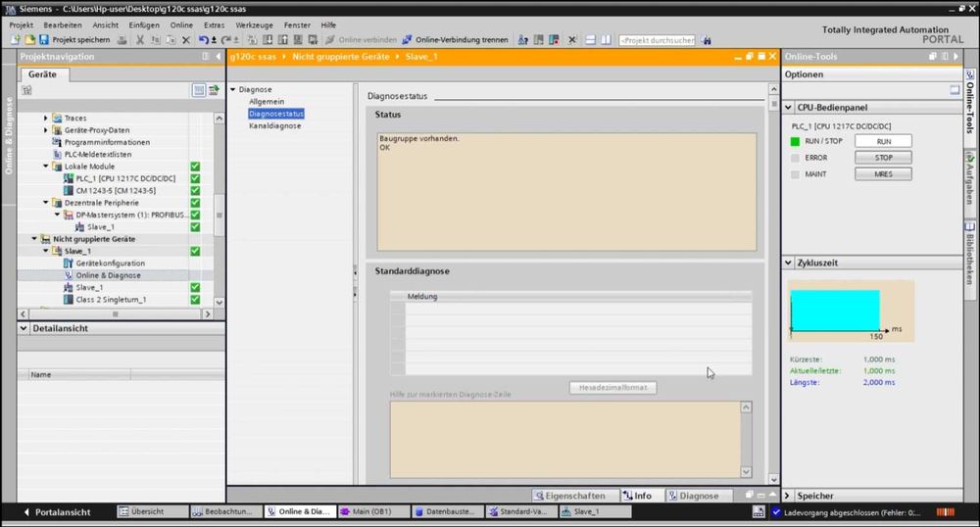
Task: Click the project tree horizontal scrollbar
Action: 115,314
